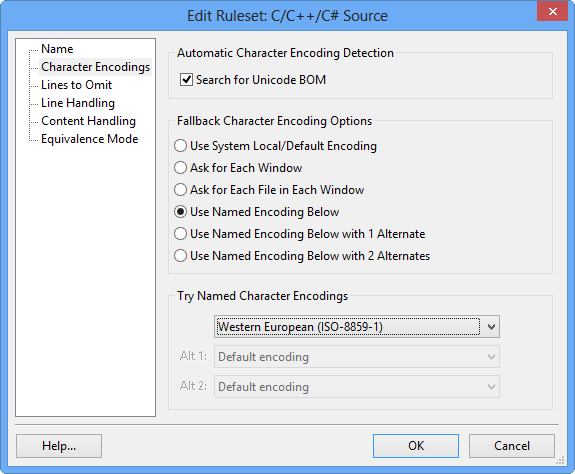Screen dimensions: 575x474
Task: Click the Help... button
Action: (x=59, y=446)
